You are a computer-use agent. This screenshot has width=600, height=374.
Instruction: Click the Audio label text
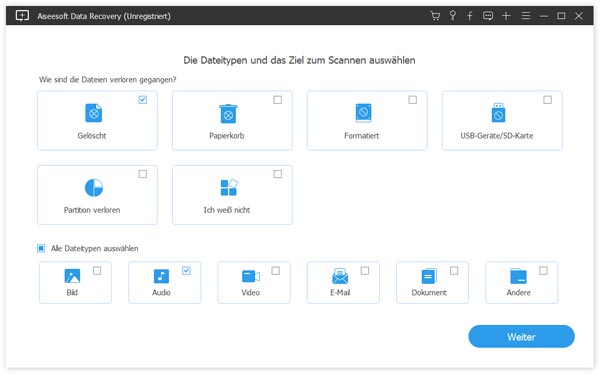(161, 292)
